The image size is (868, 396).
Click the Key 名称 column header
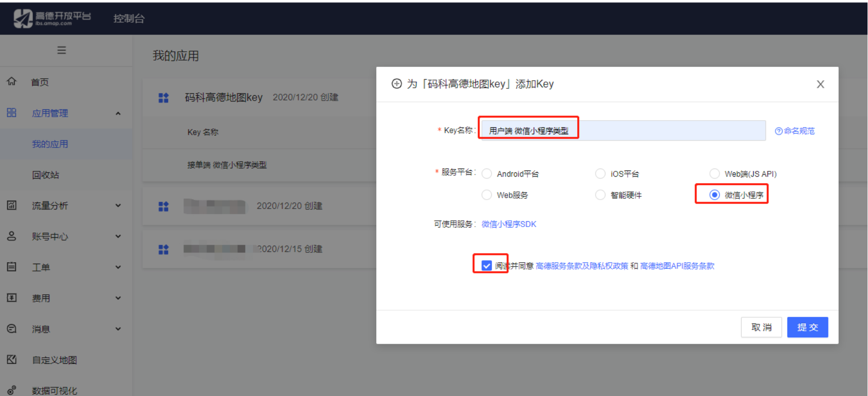(x=203, y=132)
